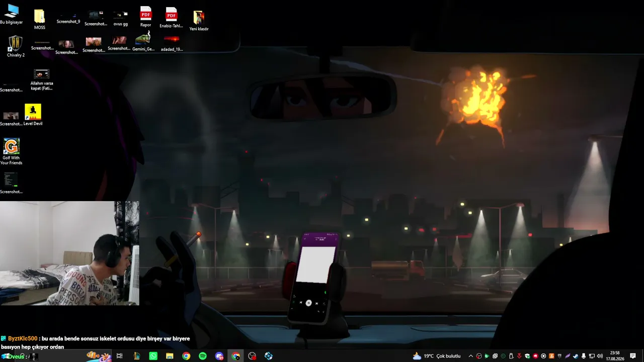Open WhatsApp from the taskbar

click(x=153, y=356)
